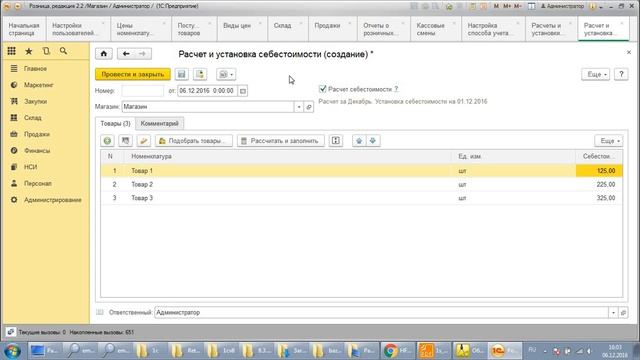Click barcode search icon in goods toolbar
The width and height of the screenshot is (640, 360).
click(125, 141)
